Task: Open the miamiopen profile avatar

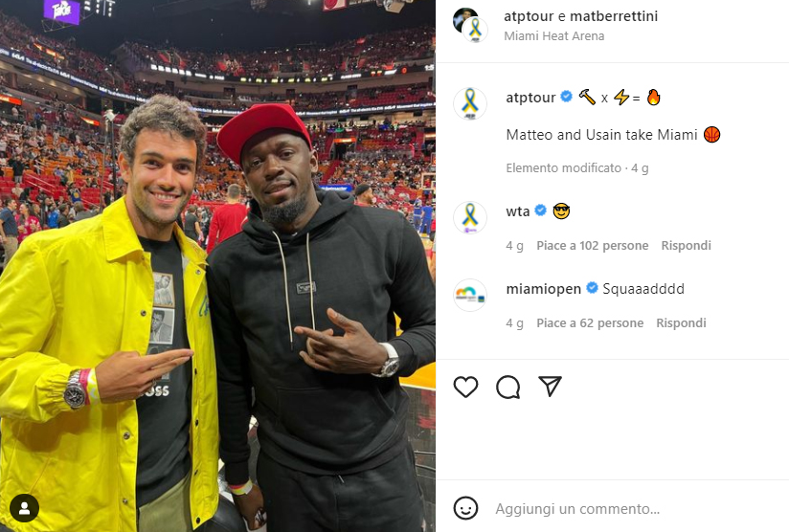Action: pos(470,295)
